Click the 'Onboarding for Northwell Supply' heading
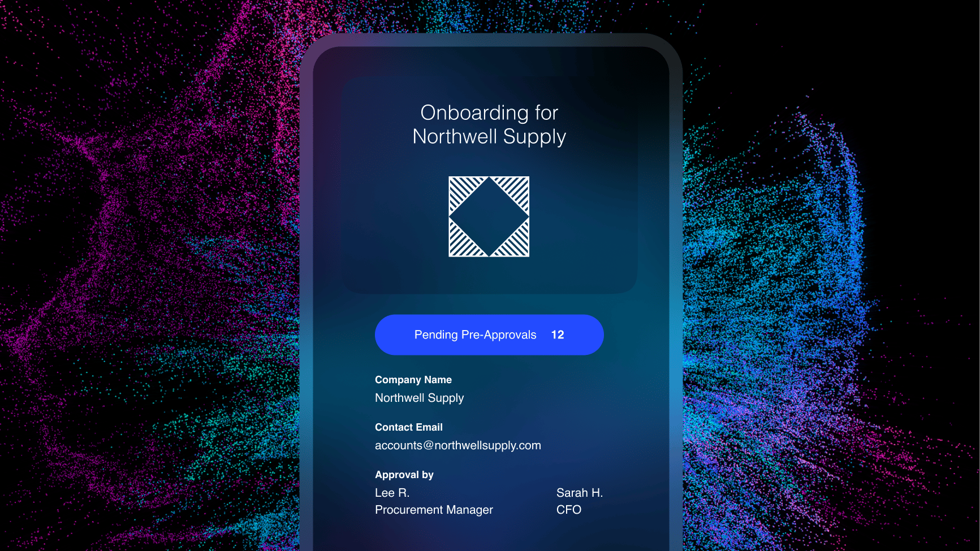The image size is (980, 551). (x=489, y=124)
